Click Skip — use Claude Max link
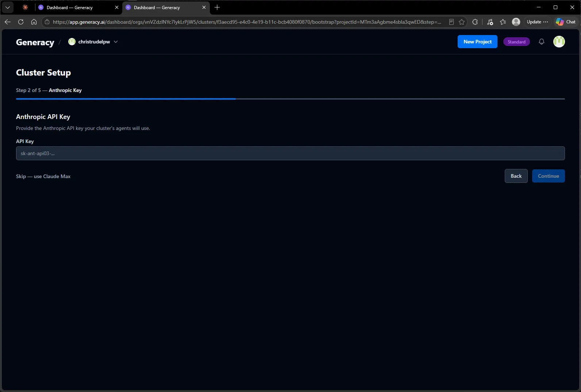 43,176
